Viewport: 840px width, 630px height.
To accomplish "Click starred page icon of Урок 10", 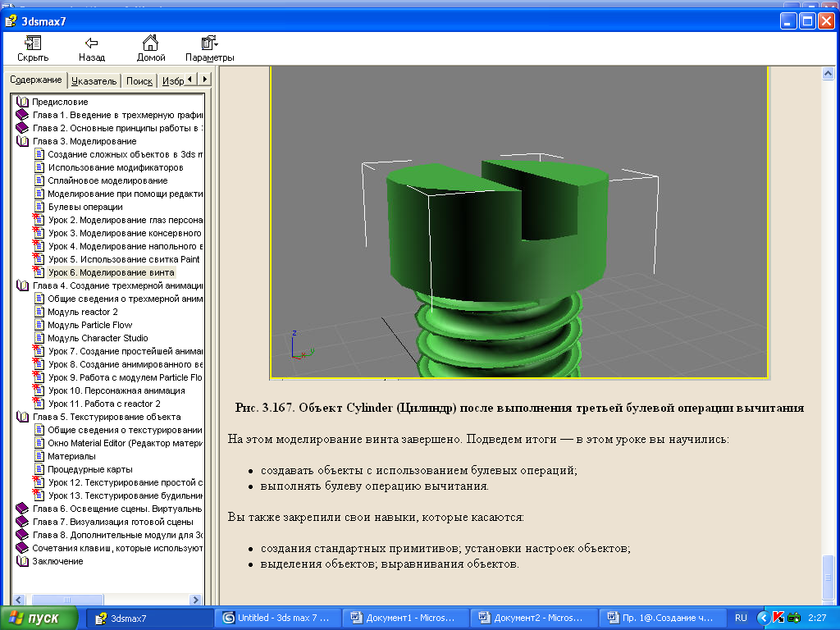I will click(39, 390).
